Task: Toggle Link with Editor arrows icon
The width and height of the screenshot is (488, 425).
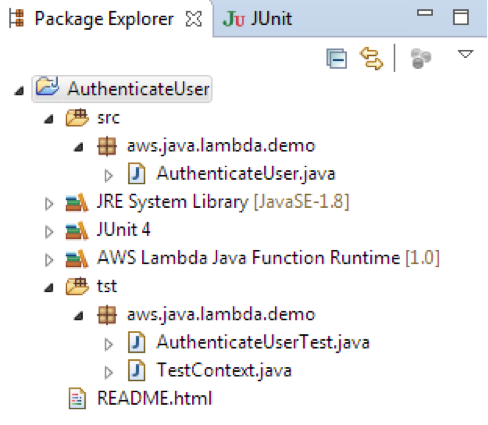Action: pyautogui.click(x=371, y=59)
